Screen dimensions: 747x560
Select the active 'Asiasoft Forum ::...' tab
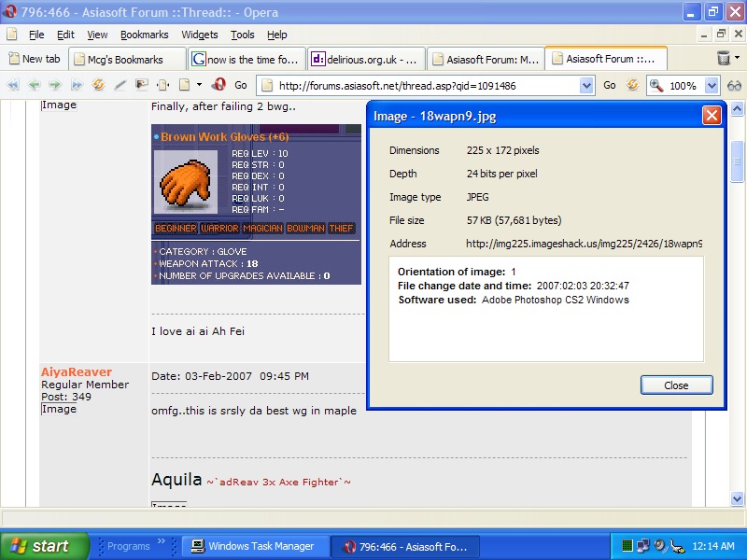606,59
